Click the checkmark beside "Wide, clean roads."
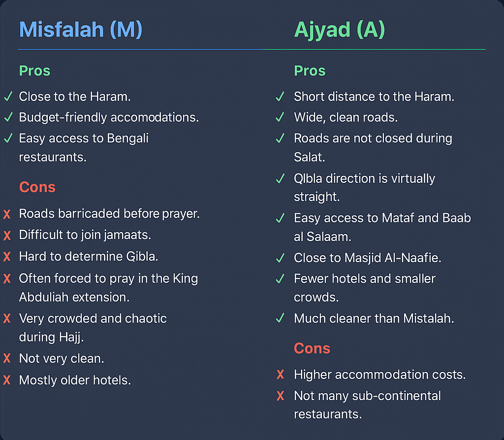Image resolution: width=504 pixels, height=440 pixels. click(x=280, y=117)
